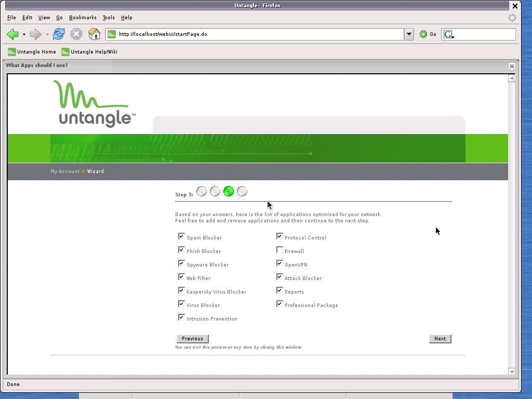
Task: Open the File menu
Action: coord(11,18)
